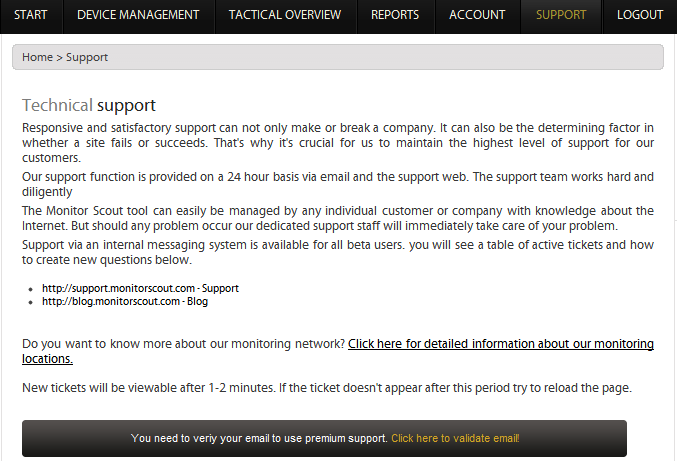
Task: Click the 'Our support function' paragraph
Action: pos(338,184)
